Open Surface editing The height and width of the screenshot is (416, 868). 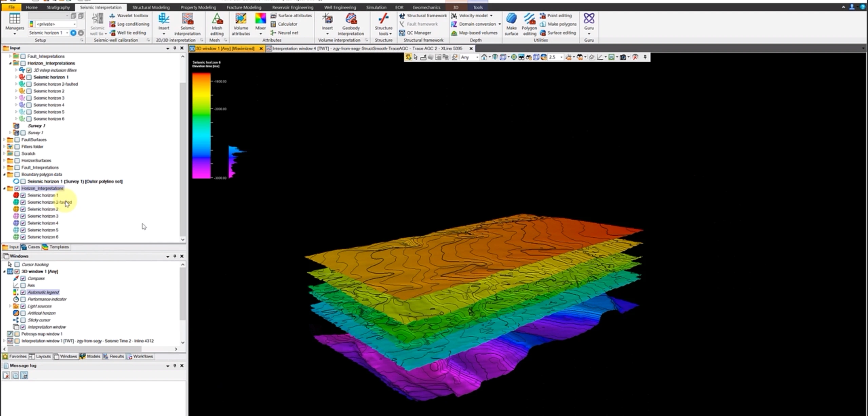558,33
